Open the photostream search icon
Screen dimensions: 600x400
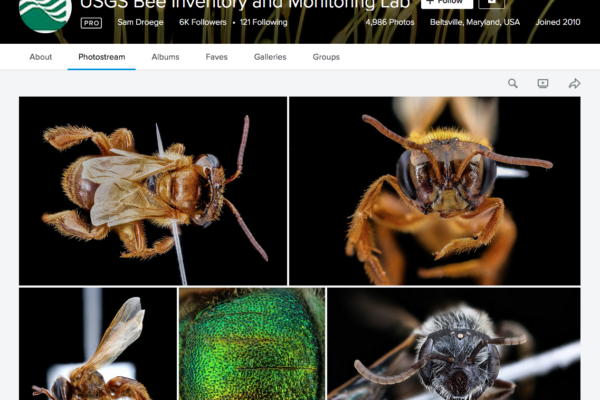[x=513, y=83]
